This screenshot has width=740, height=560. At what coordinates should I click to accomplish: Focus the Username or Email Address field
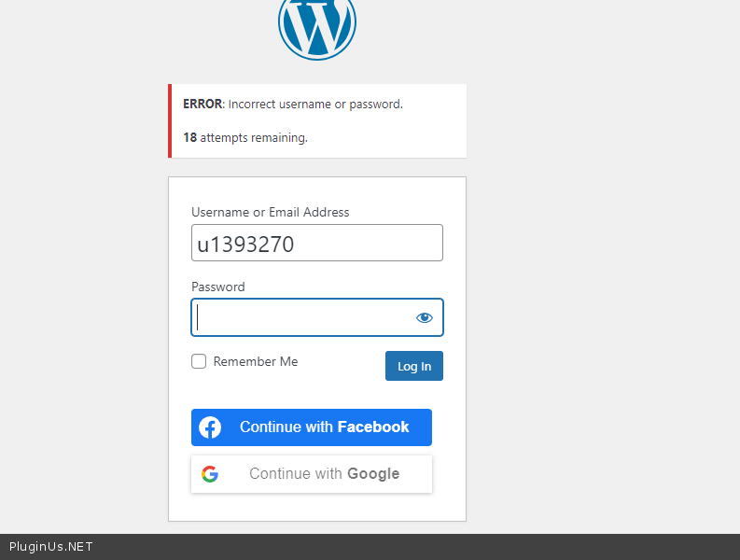317,243
